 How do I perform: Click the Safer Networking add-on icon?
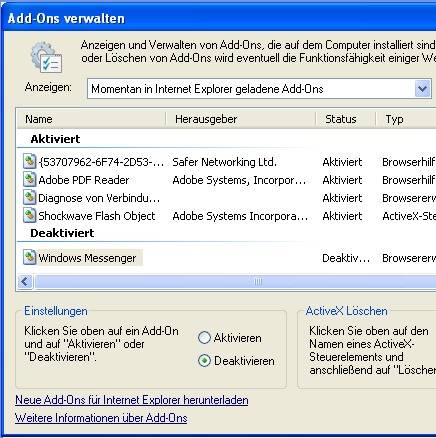coord(29,161)
